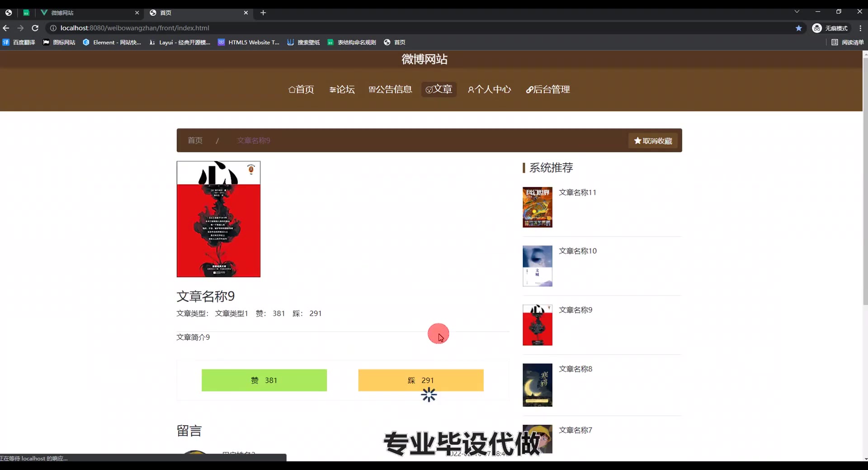Go back with the browser back arrow
The image size is (868, 470).
(x=6, y=28)
